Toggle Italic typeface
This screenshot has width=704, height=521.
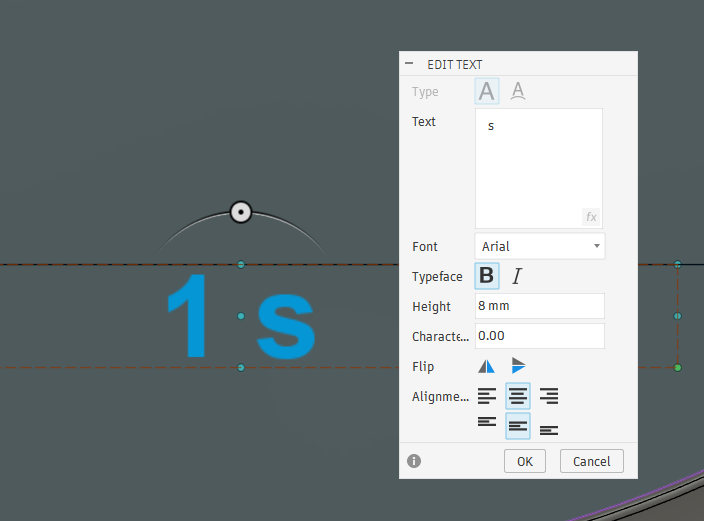point(517,276)
